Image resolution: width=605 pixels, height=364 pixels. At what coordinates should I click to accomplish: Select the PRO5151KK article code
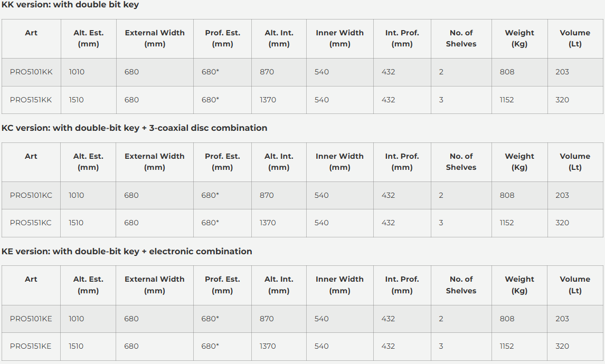(x=31, y=100)
